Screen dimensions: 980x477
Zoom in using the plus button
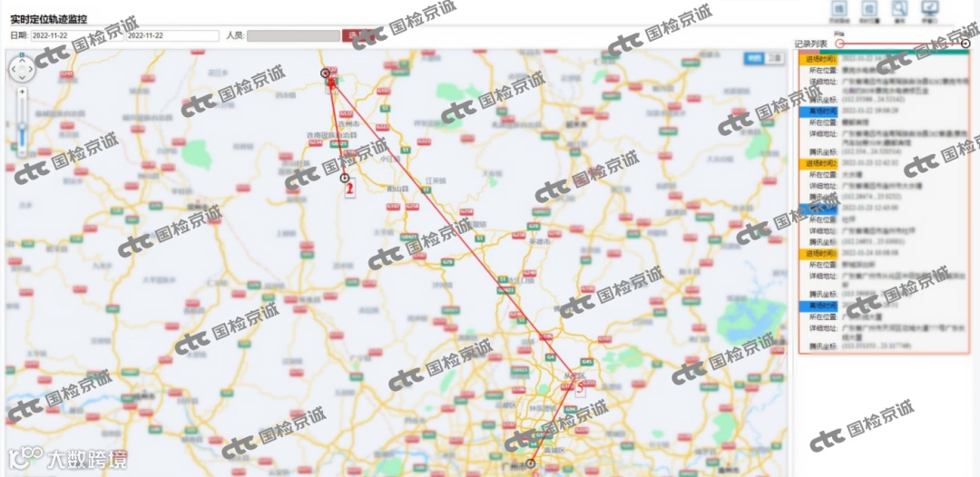(23, 92)
